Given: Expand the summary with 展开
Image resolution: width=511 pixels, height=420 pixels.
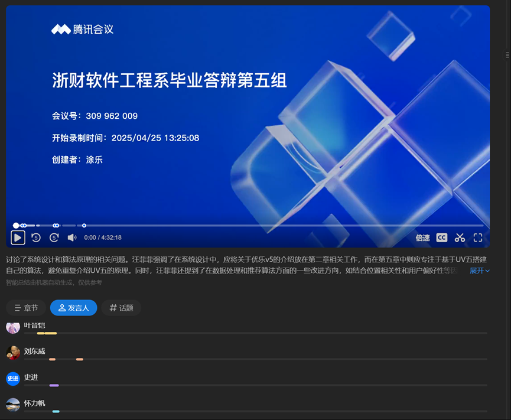Looking at the screenshot, I should [x=479, y=271].
